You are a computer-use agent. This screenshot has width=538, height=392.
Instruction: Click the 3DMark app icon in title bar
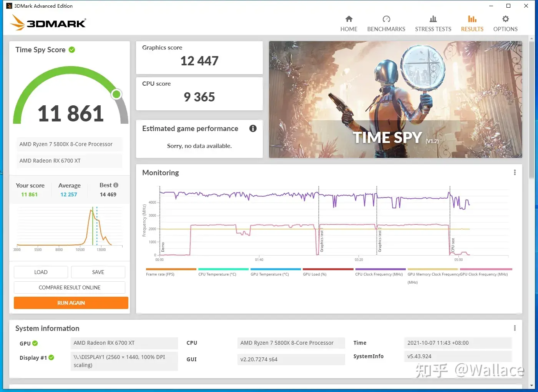click(x=9, y=6)
